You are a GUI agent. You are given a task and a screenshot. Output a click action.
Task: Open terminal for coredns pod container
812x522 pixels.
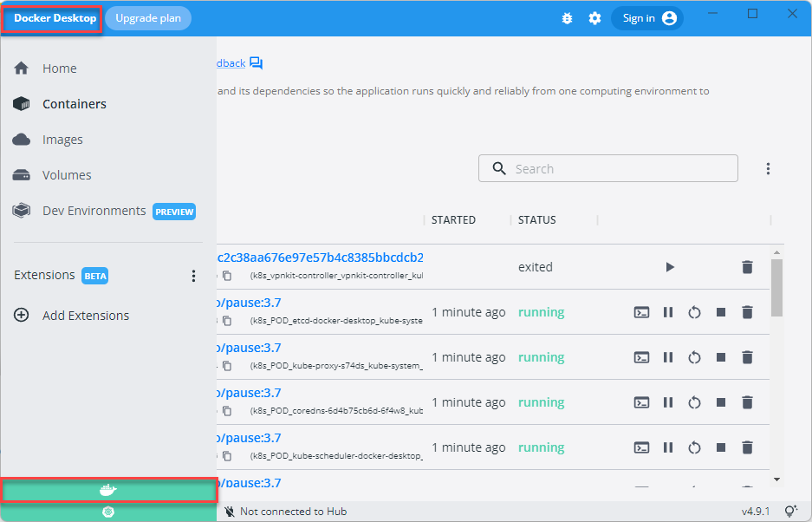pyautogui.click(x=641, y=402)
